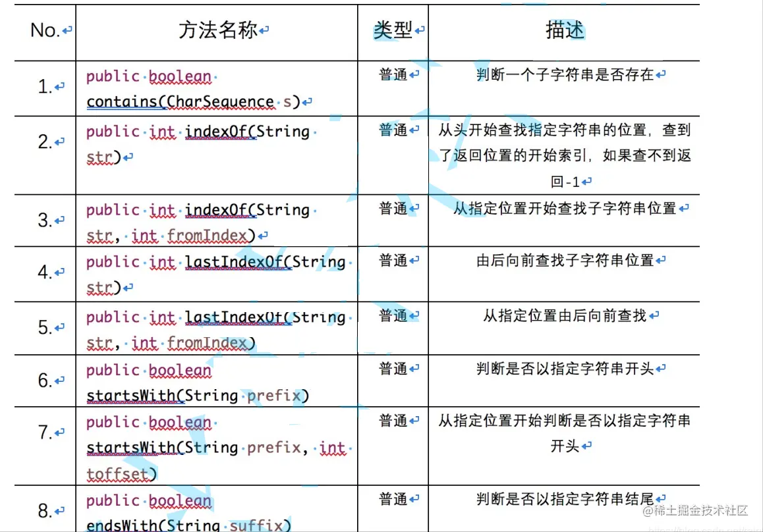Click row number '3.' cell

(45, 221)
